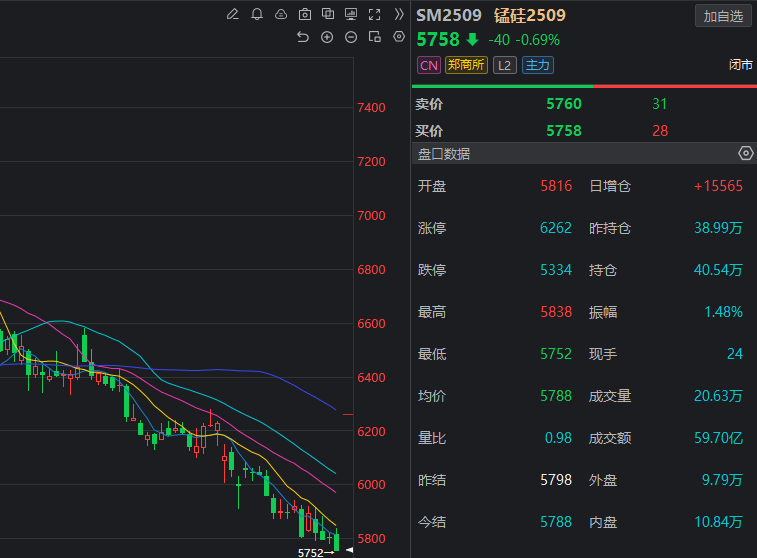The height and width of the screenshot is (558, 757).
Task: Click the 开盘 value 5816
Action: [x=556, y=186]
